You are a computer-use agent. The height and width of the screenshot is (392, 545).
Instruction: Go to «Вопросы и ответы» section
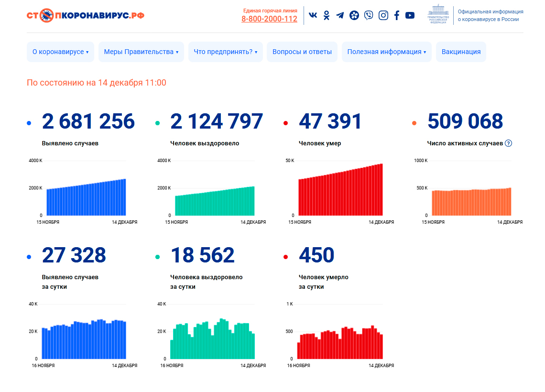coord(302,52)
